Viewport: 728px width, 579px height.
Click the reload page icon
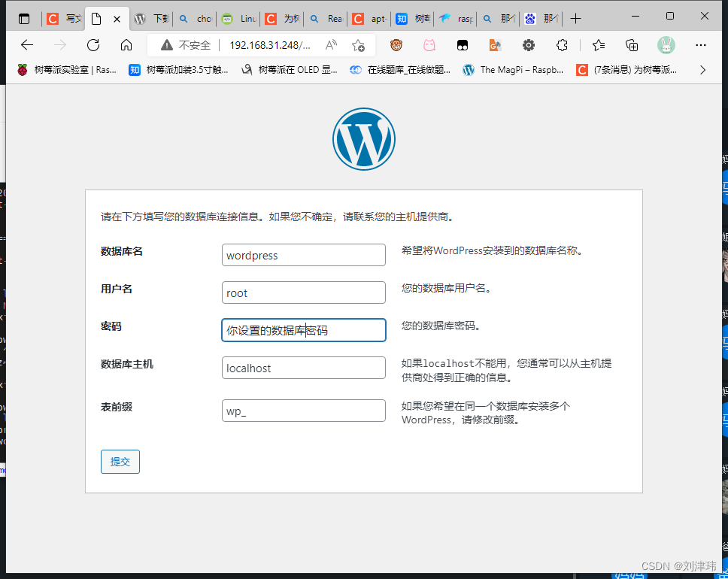(x=93, y=45)
